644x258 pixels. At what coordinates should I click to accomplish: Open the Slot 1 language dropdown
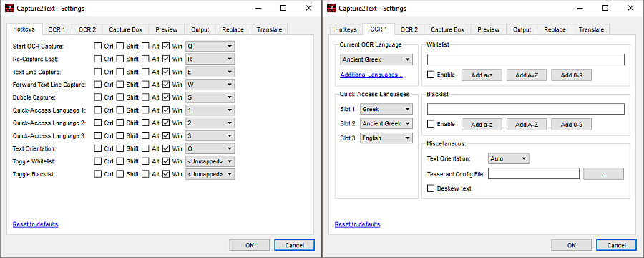(x=386, y=109)
